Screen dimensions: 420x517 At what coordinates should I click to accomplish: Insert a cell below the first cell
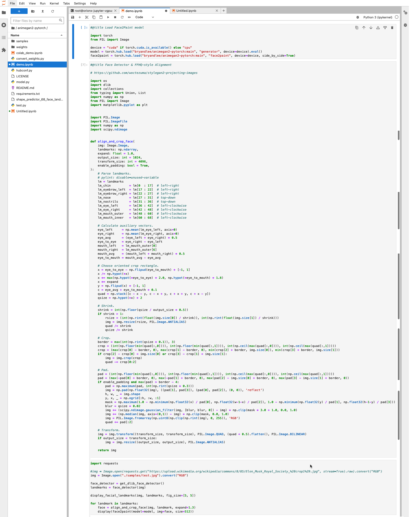tap(385, 28)
